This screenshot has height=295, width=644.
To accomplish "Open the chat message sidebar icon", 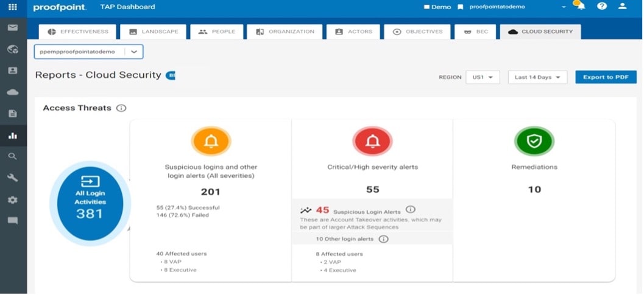I will pos(13,221).
